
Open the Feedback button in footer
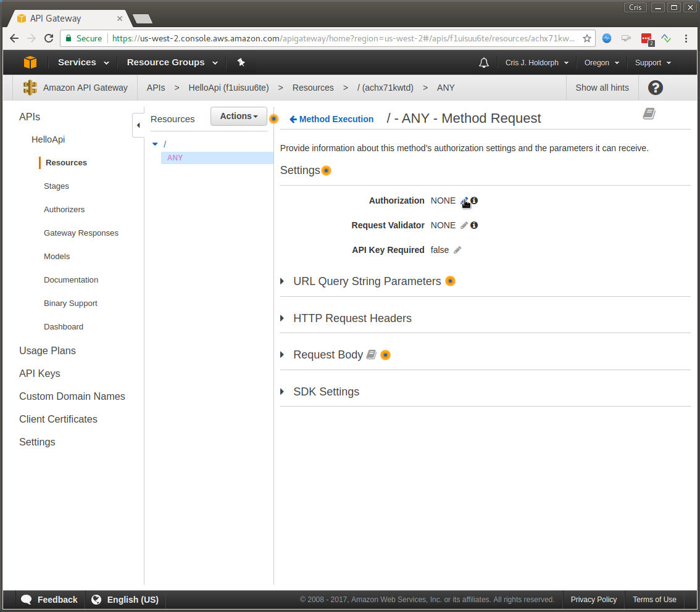49,600
